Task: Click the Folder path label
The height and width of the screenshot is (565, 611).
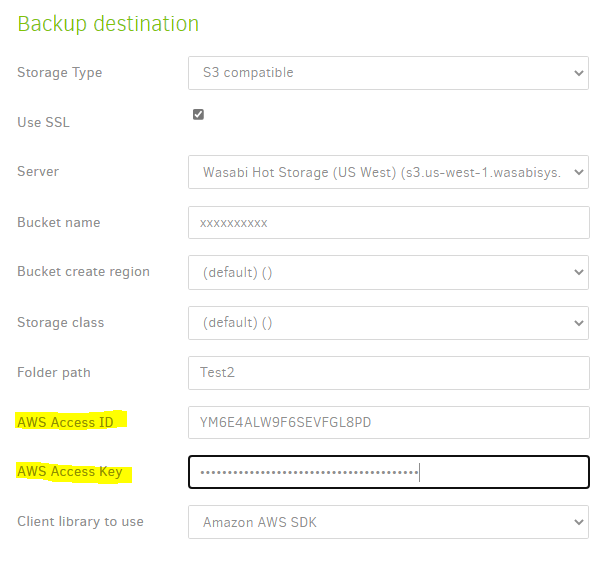Action: [x=54, y=372]
